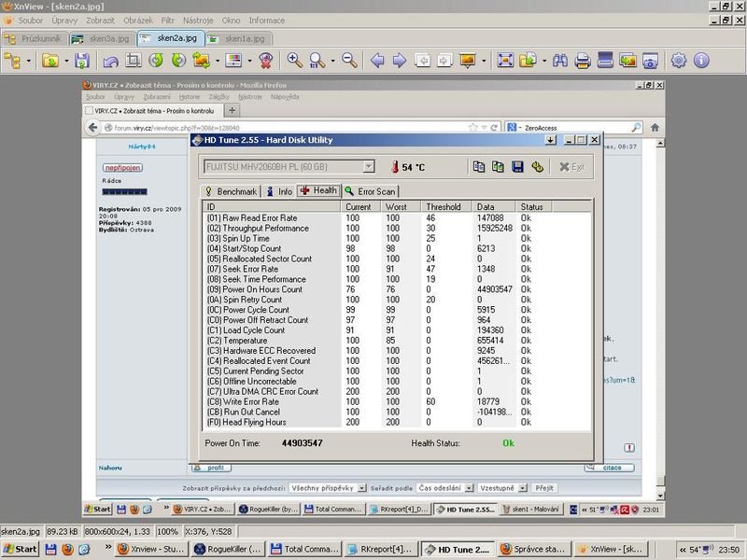
Task: Click Total Commander quick launch floppy icon
Action: pyautogui.click(x=50, y=549)
